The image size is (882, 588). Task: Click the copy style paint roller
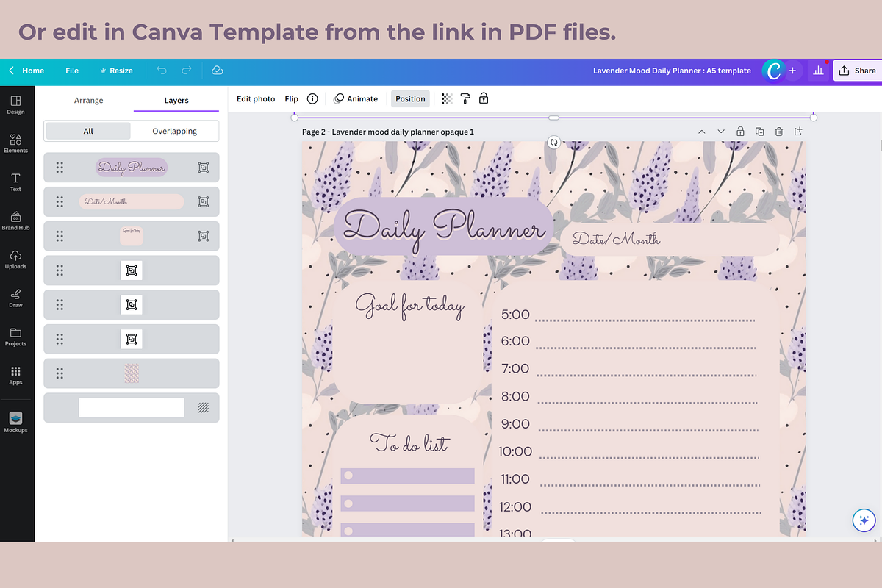point(465,98)
